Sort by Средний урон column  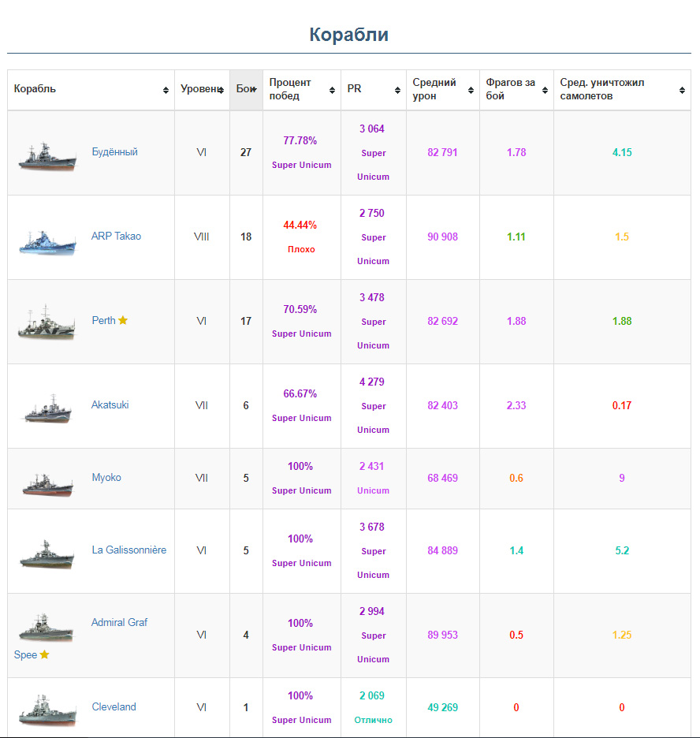click(x=442, y=89)
